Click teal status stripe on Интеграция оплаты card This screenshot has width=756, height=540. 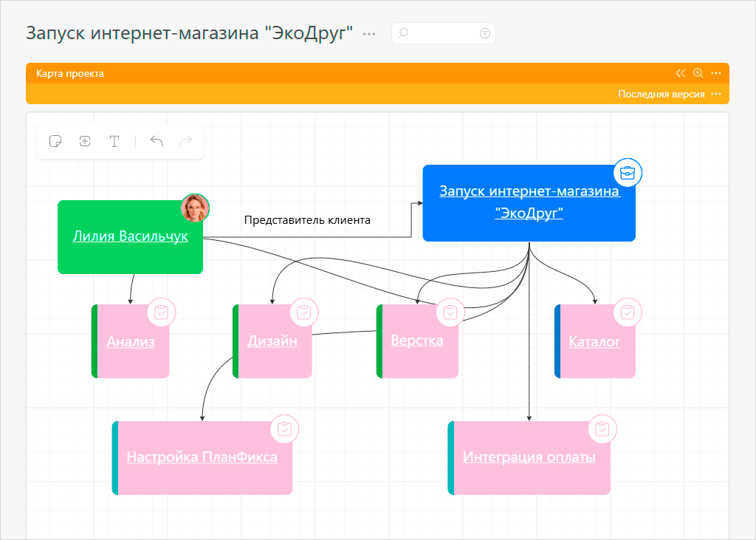point(451,458)
